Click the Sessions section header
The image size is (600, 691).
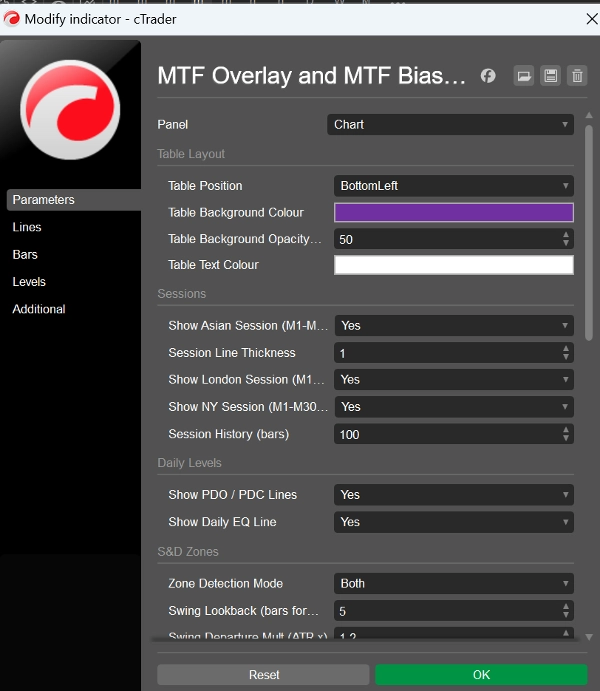click(x=181, y=293)
